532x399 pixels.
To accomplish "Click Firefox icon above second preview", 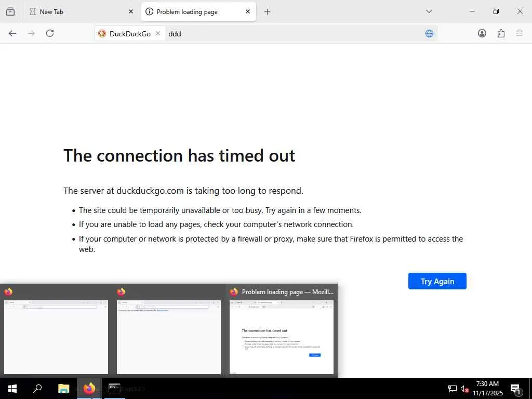I will pyautogui.click(x=121, y=291).
